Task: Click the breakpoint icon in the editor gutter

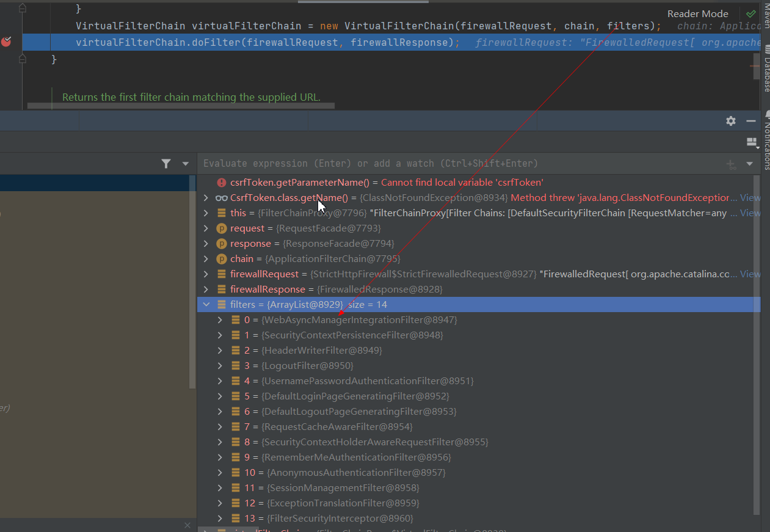Action: point(6,42)
